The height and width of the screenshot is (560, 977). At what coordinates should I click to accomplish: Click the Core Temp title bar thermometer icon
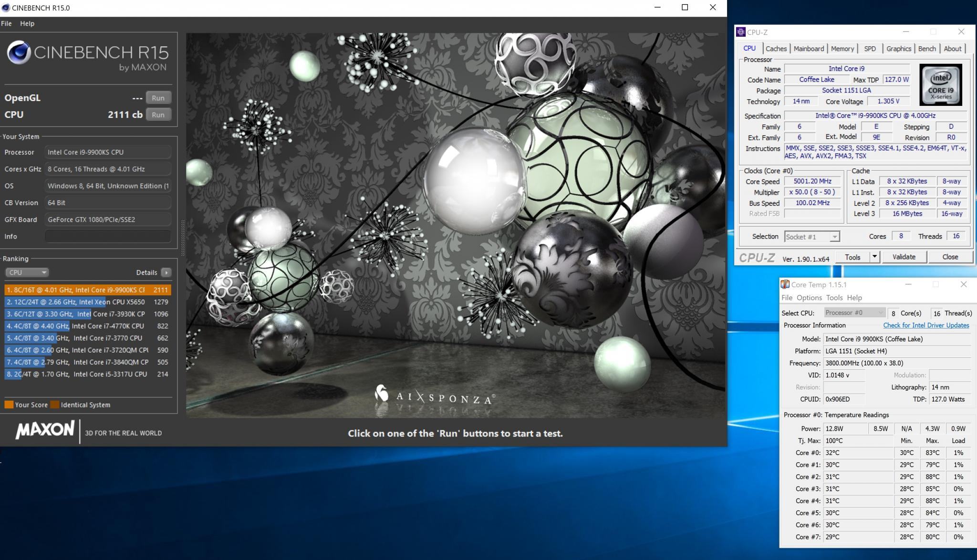[x=785, y=284]
